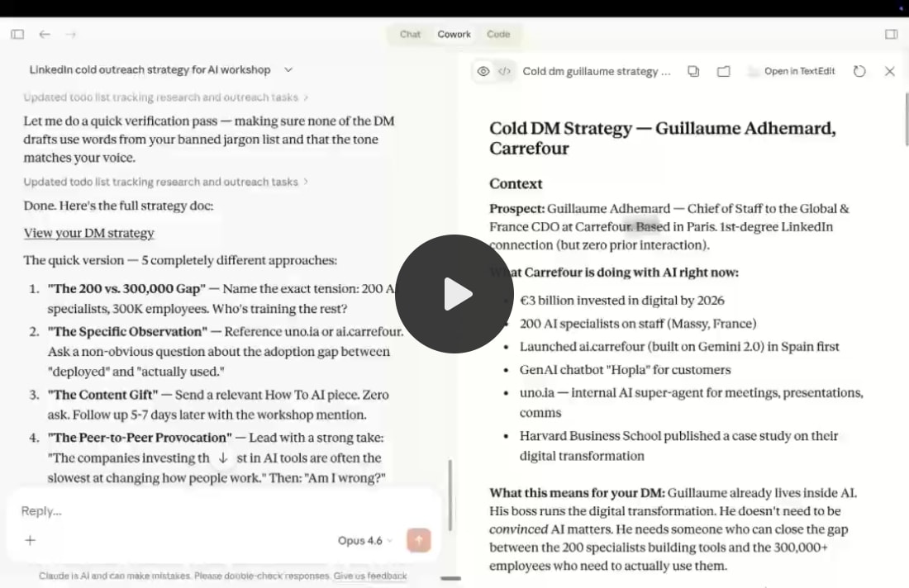Viewport: 909px width, 588px height.
Task: Click GenAI chatbot "Hopla" bullet
Action: pyautogui.click(x=625, y=370)
